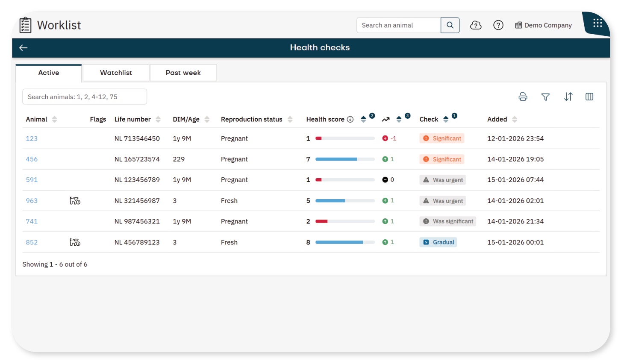This screenshot has height=364, width=621.
Task: Click the Health score info icon
Action: 350,120
